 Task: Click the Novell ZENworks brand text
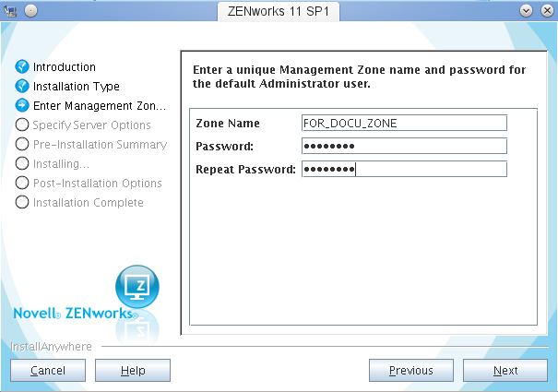coord(76,314)
